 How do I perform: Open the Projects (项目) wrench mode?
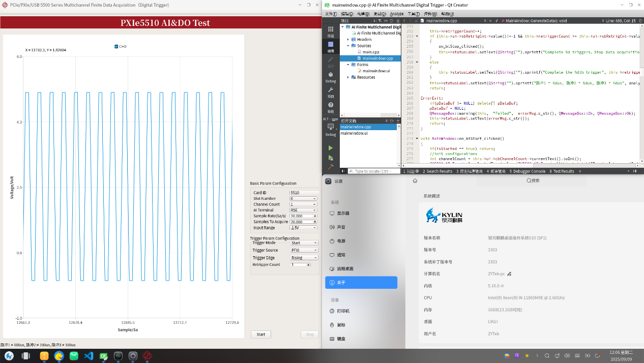[331, 92]
